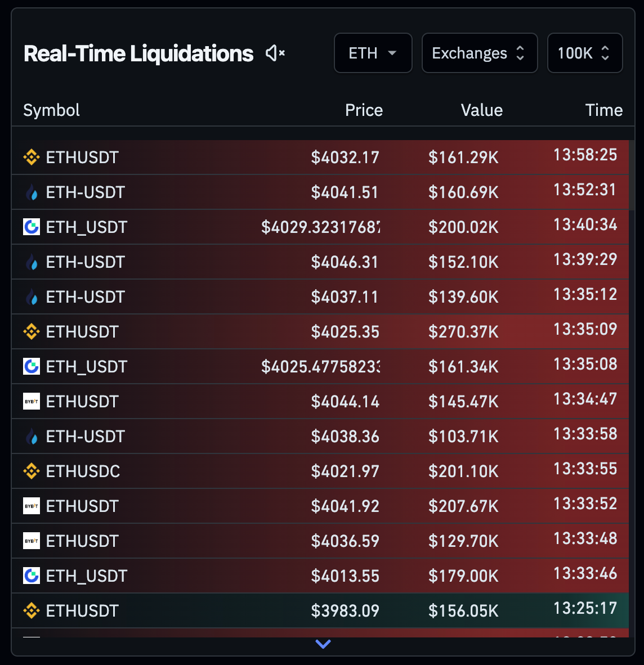Sort by the Value column header
The image size is (644, 665).
(x=481, y=110)
